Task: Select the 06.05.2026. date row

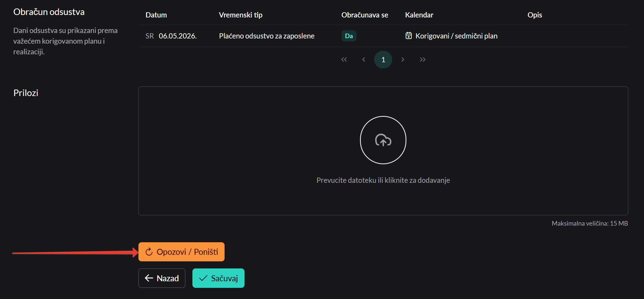Action: point(177,36)
